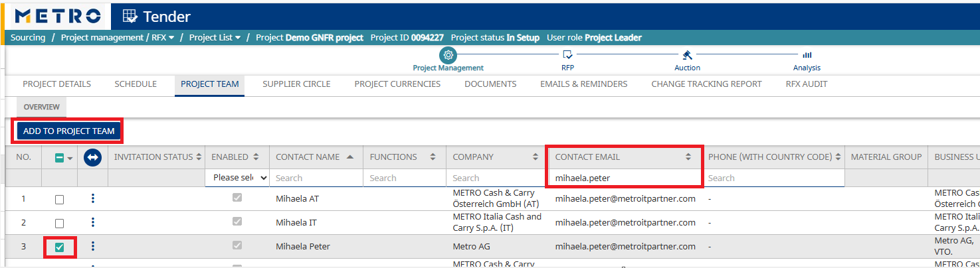Open the Documents tab
The image size is (980, 268).
click(490, 84)
